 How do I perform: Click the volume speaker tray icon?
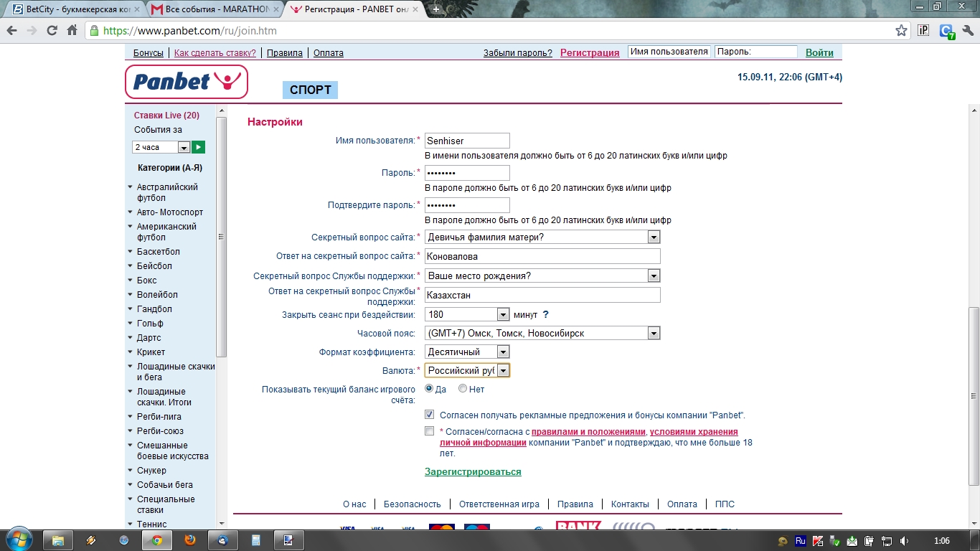(904, 541)
